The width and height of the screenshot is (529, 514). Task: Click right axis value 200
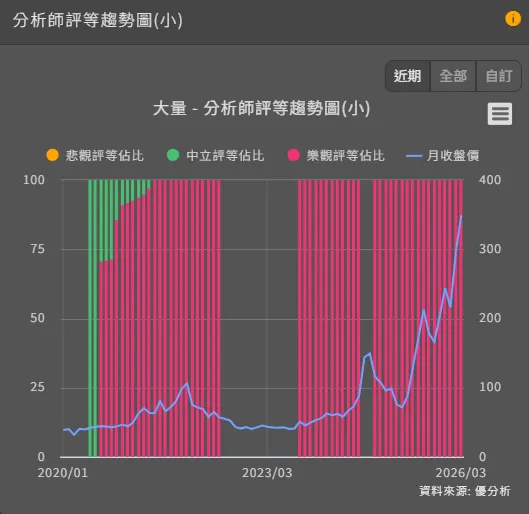coord(490,318)
